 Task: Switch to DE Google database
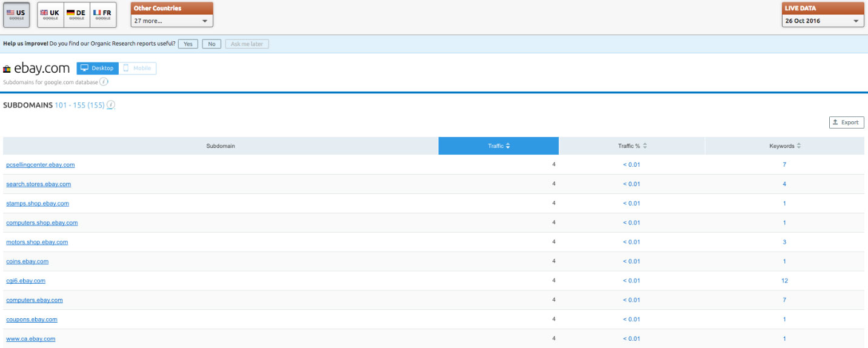pyautogui.click(x=76, y=15)
